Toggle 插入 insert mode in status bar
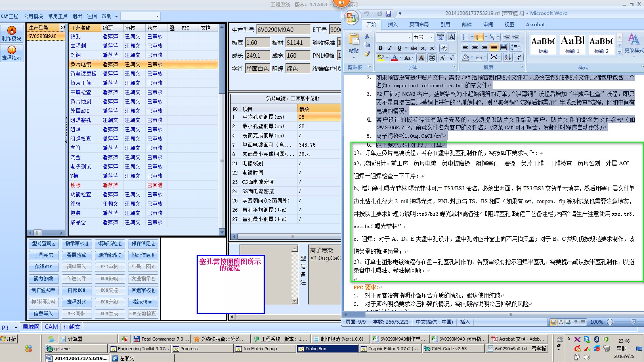The width and height of the screenshot is (644, 362). point(465,322)
